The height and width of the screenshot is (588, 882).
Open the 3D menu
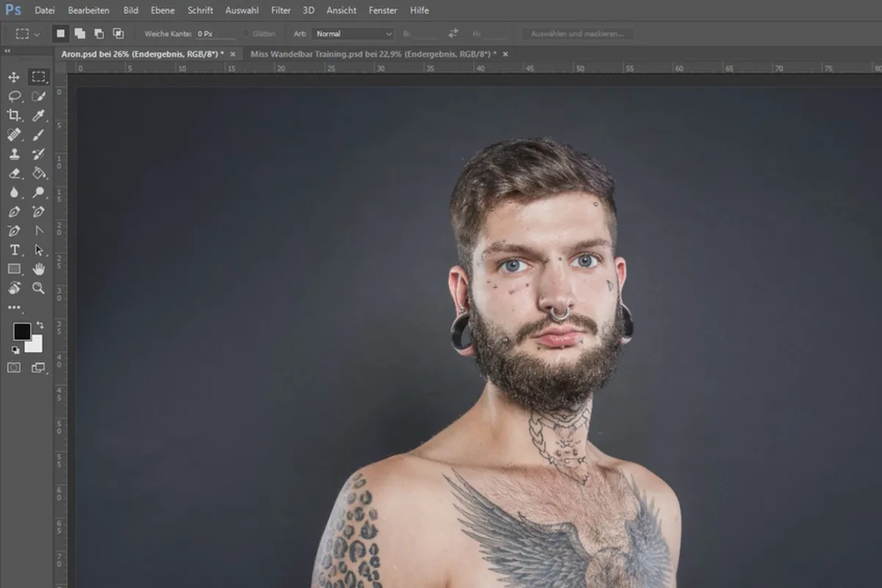[x=309, y=10]
